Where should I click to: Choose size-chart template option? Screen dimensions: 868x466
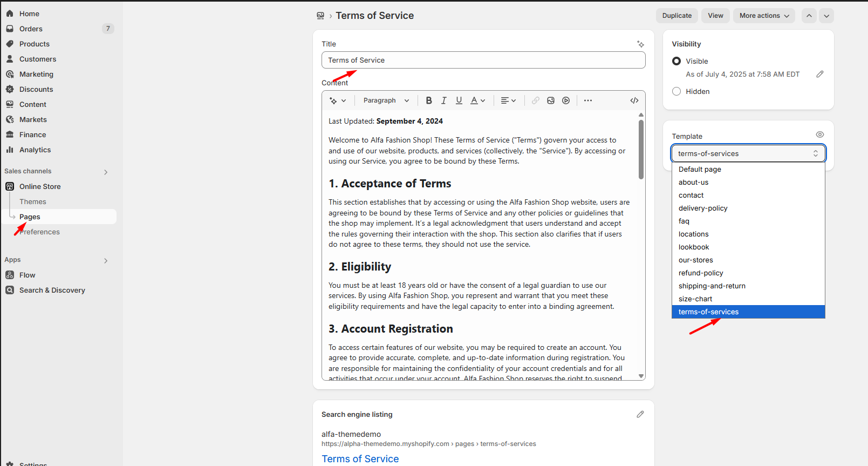(x=748, y=299)
